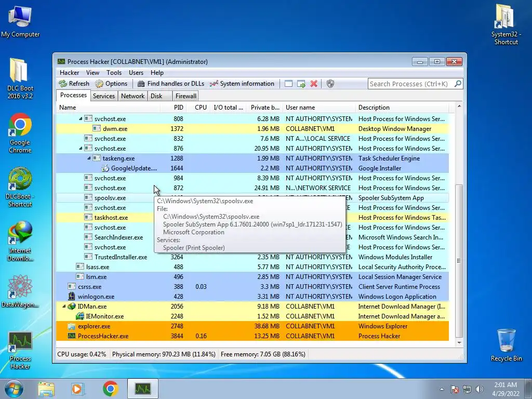Click the find window and thread icon
Image resolution: width=532 pixels, height=399 pixels.
[x=301, y=84]
